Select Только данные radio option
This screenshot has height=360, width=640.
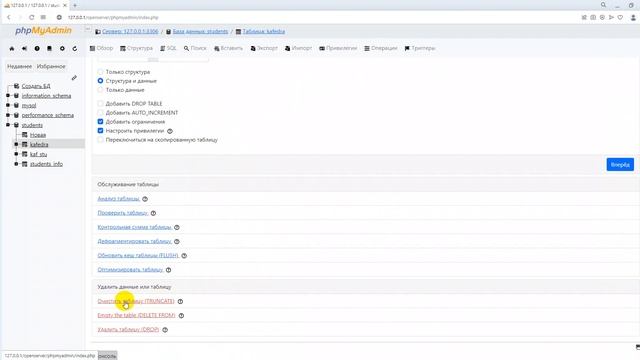tap(100, 90)
